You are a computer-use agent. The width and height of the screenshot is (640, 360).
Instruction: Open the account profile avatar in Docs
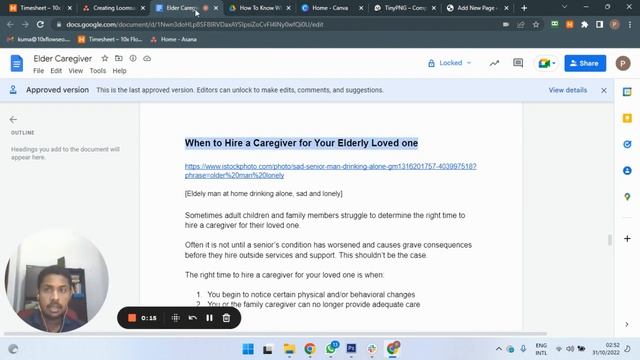623,63
